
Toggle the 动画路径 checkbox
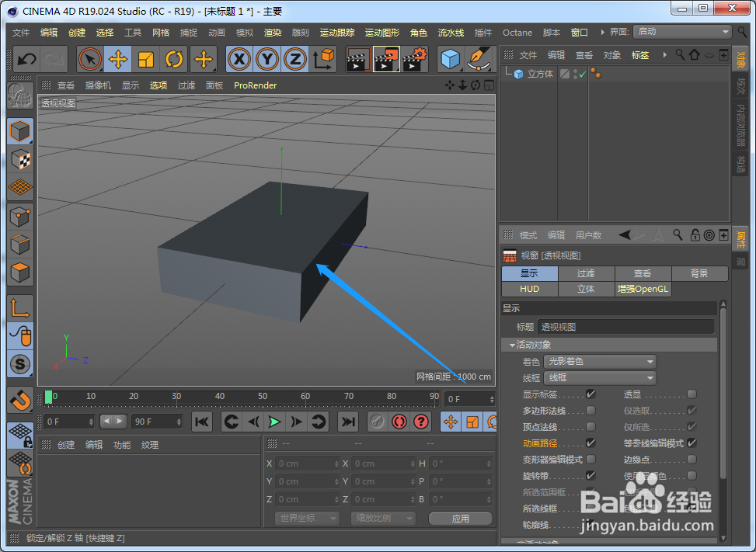pyautogui.click(x=591, y=443)
